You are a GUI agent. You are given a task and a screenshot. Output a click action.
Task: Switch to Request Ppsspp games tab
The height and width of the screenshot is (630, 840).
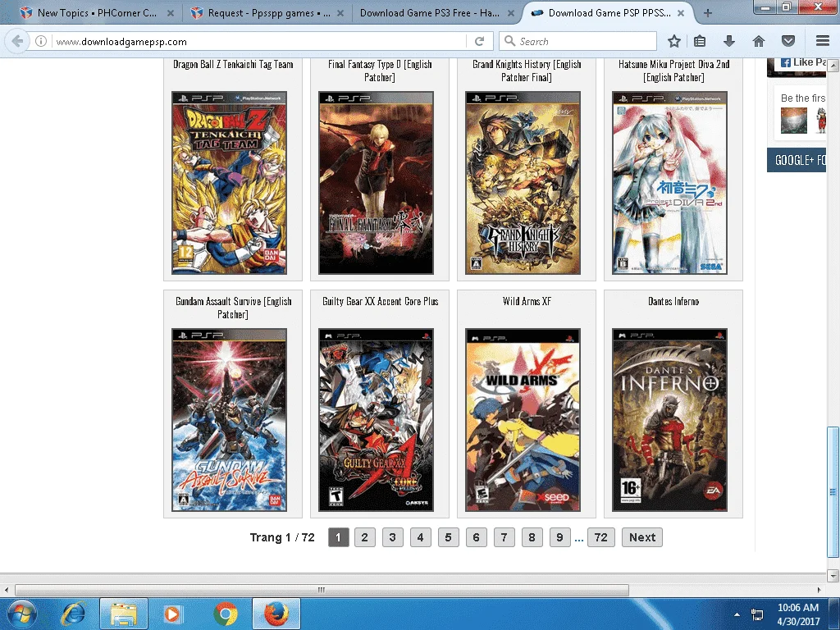click(x=267, y=13)
